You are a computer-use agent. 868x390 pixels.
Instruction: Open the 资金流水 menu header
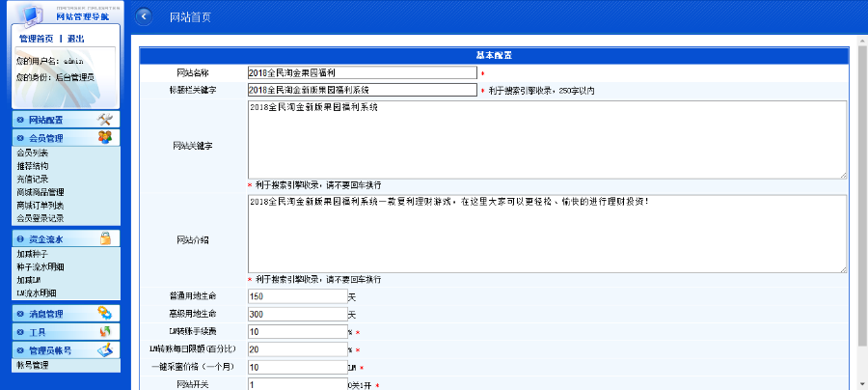(66, 238)
